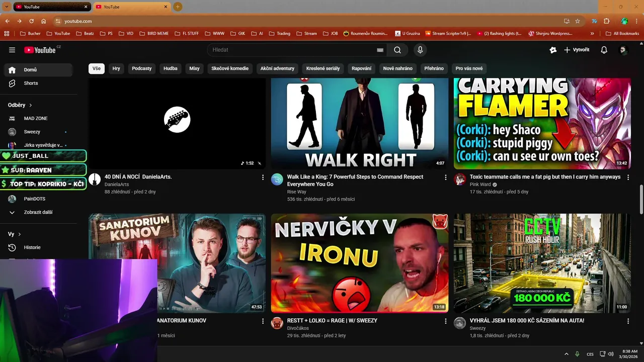Open the on-screen keyboard in search box
The width and height of the screenshot is (644, 362).
pos(380,50)
